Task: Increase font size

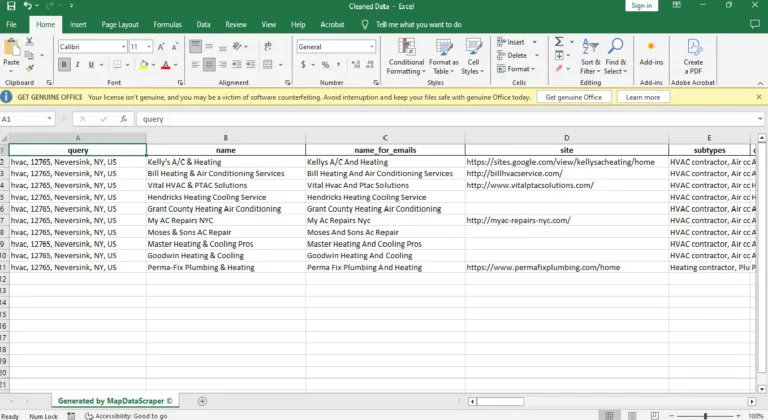Action: (161, 47)
